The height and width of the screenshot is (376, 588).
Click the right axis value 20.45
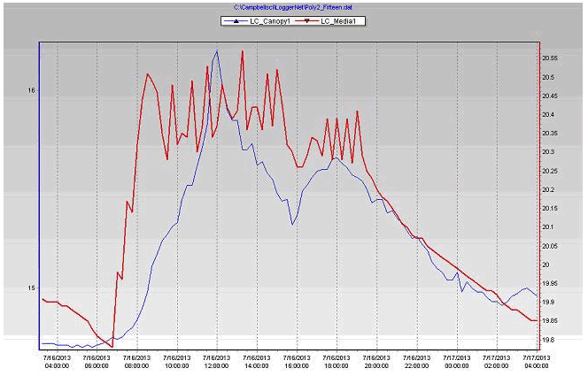[x=550, y=96]
